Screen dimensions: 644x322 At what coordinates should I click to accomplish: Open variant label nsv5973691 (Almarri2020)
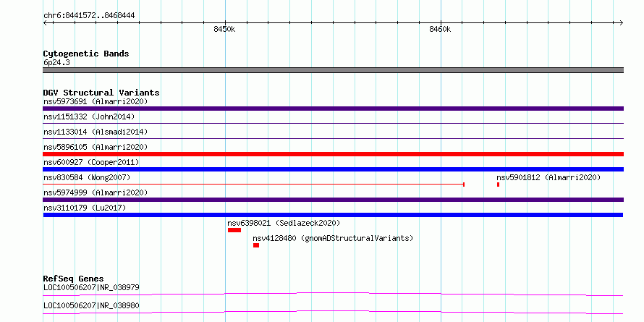point(96,101)
